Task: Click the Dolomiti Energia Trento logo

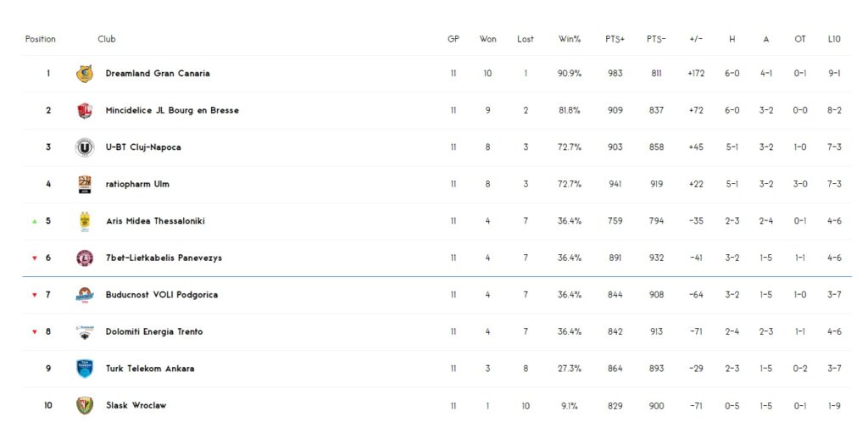Action: (85, 331)
